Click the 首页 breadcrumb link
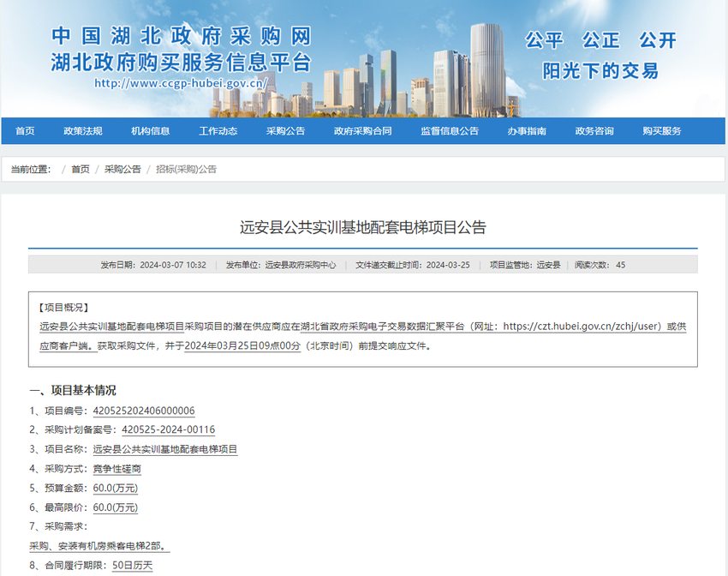This screenshot has width=728, height=576. [x=81, y=170]
